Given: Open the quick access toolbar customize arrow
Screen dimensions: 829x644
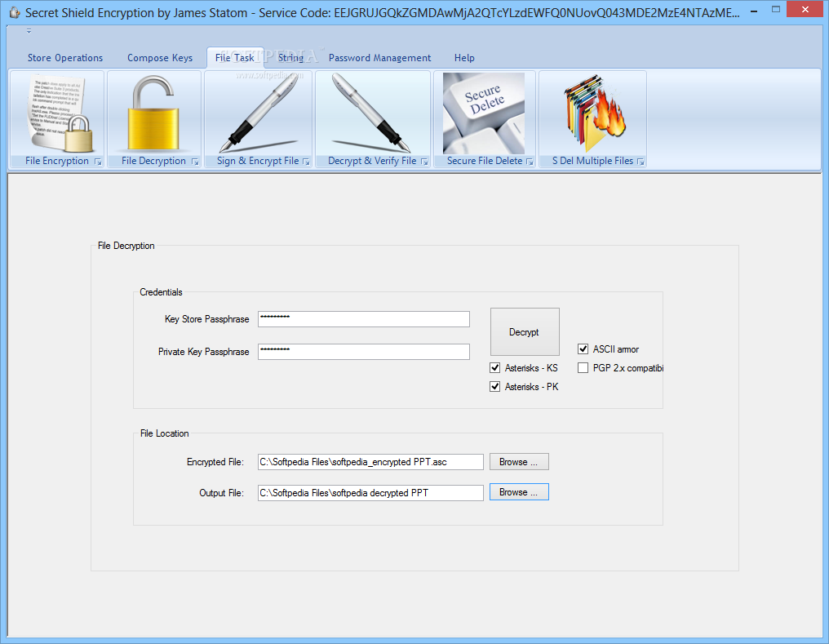Looking at the screenshot, I should tap(29, 31).
